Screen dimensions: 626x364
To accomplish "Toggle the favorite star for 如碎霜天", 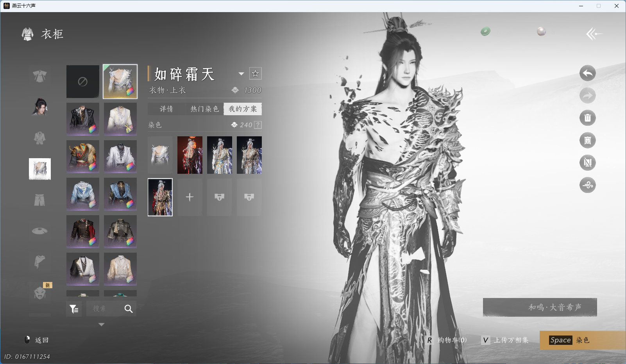I will coord(256,73).
